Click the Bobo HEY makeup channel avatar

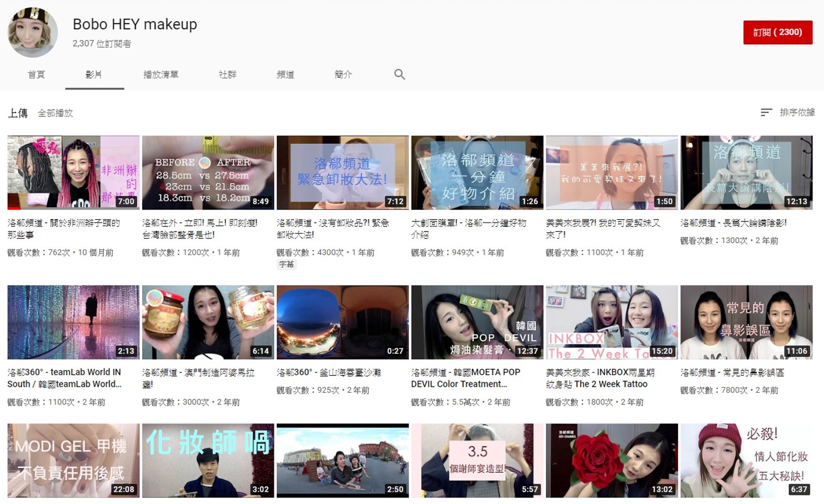[33, 33]
